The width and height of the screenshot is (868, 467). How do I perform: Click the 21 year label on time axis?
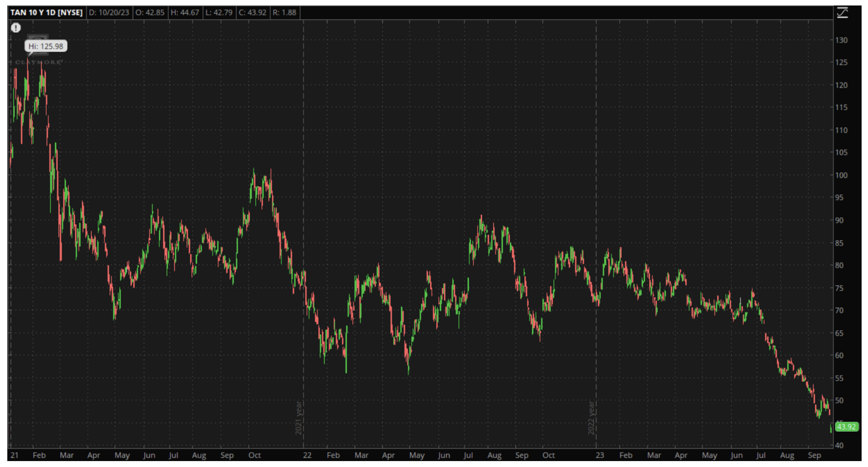15,455
